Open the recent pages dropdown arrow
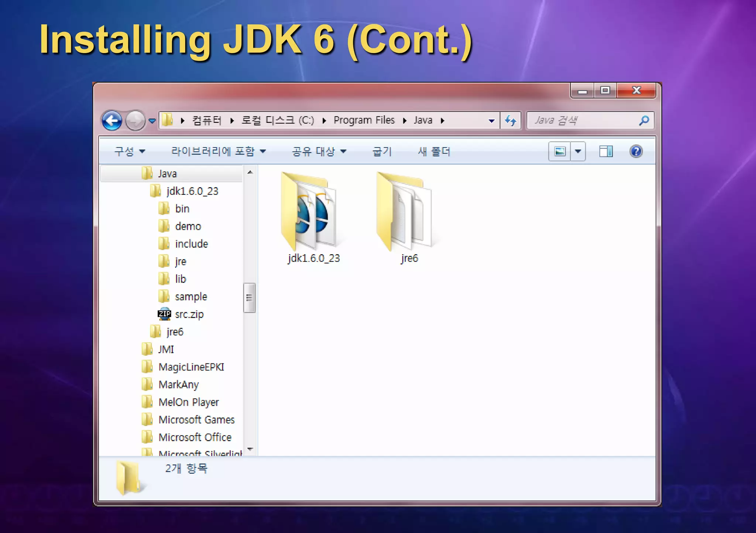The image size is (756, 533). 152,121
